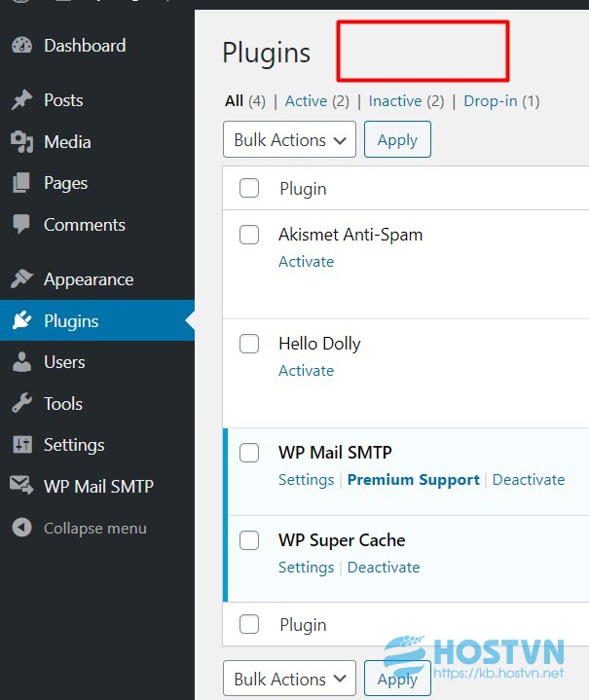Click the bottom Apply button

pyautogui.click(x=397, y=679)
